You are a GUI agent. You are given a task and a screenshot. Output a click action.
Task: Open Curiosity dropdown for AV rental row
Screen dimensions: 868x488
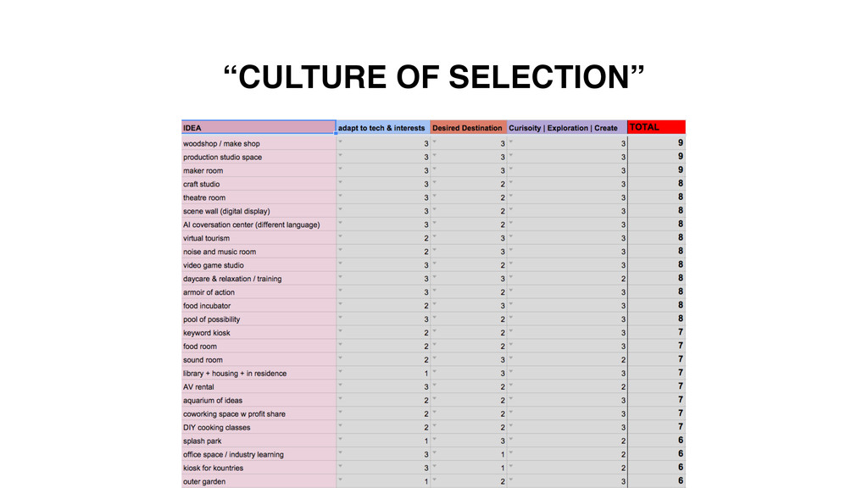pos(511,385)
